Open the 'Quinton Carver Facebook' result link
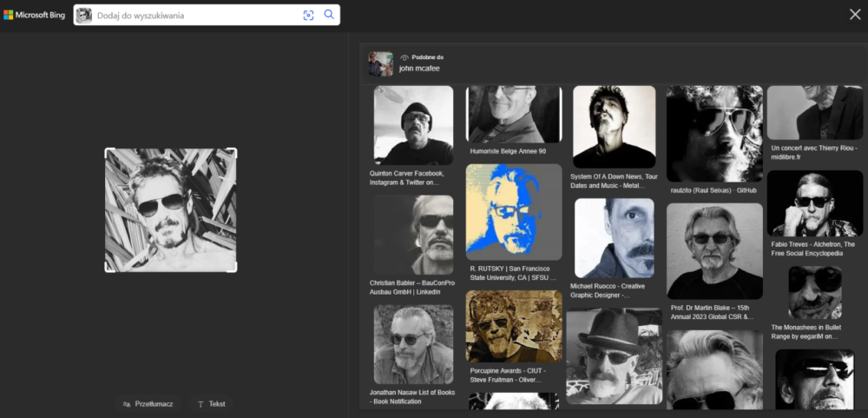This screenshot has width=868, height=418. 406,178
